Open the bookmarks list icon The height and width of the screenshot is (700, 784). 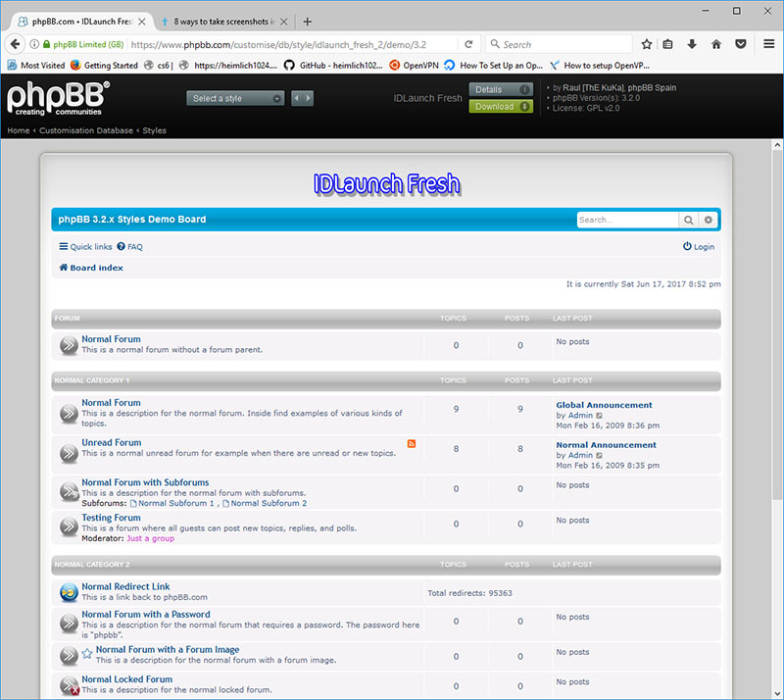[x=668, y=44]
